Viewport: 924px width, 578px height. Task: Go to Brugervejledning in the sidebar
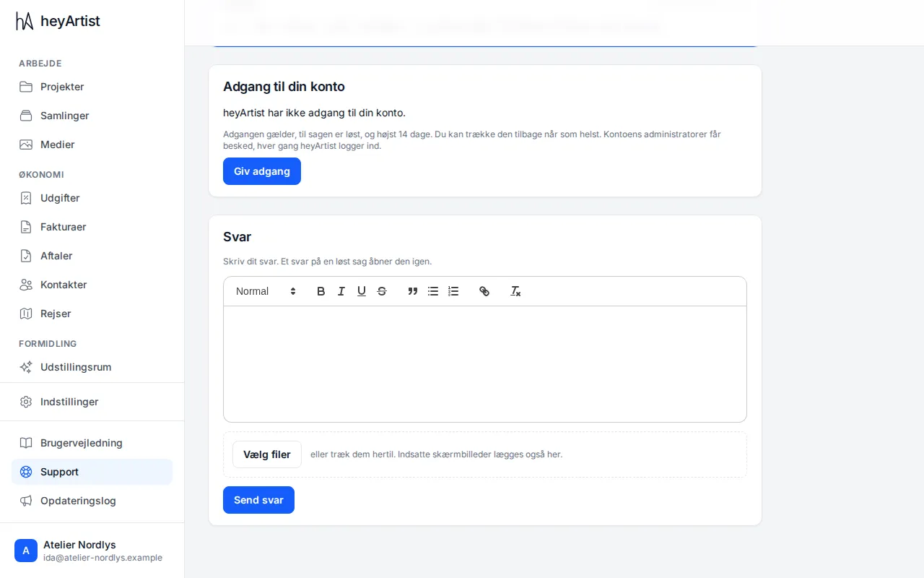(92, 443)
